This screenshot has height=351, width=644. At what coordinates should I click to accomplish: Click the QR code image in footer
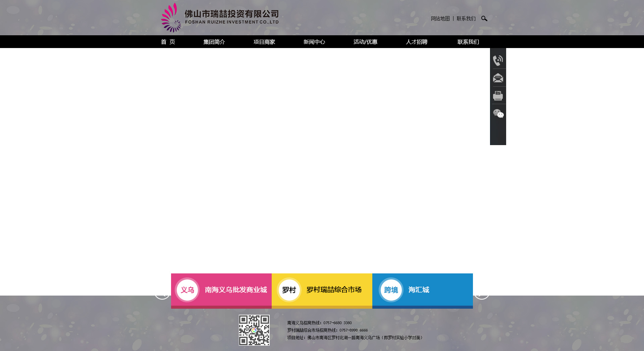[x=254, y=330]
